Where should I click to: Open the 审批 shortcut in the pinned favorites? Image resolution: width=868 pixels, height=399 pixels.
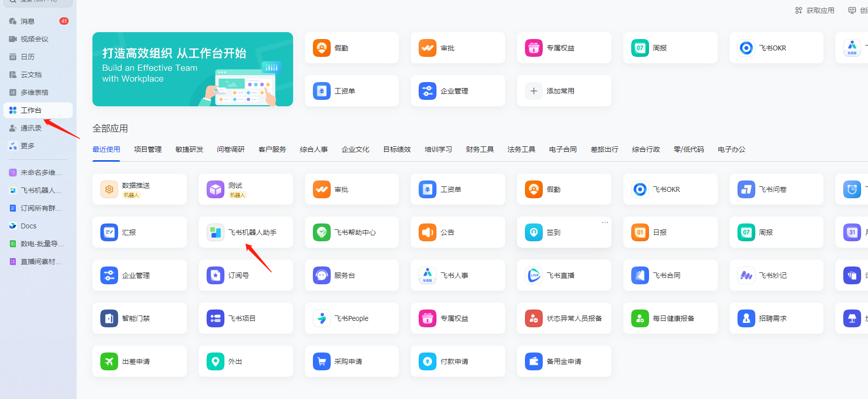pyautogui.click(x=458, y=48)
